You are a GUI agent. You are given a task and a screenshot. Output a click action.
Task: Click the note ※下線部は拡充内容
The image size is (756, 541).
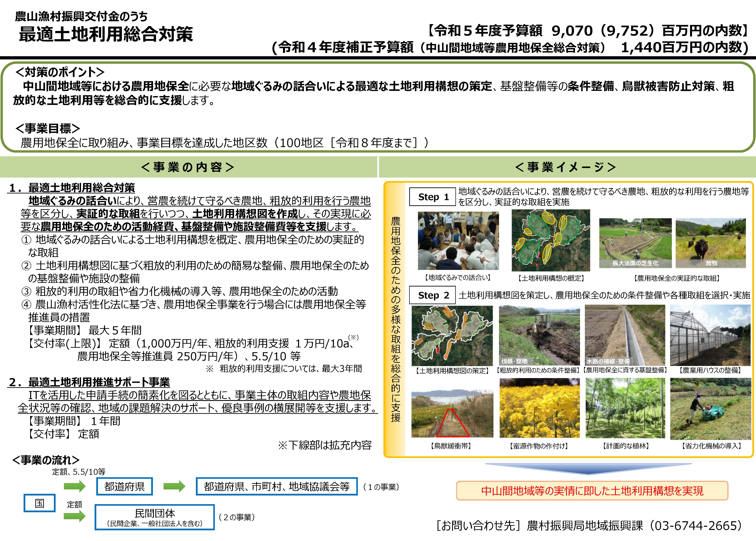click(325, 445)
